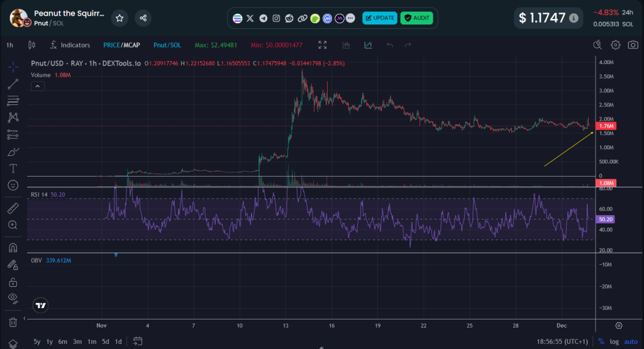Switch chart to MCAP mode
The width and height of the screenshot is (644, 349).
(132, 45)
